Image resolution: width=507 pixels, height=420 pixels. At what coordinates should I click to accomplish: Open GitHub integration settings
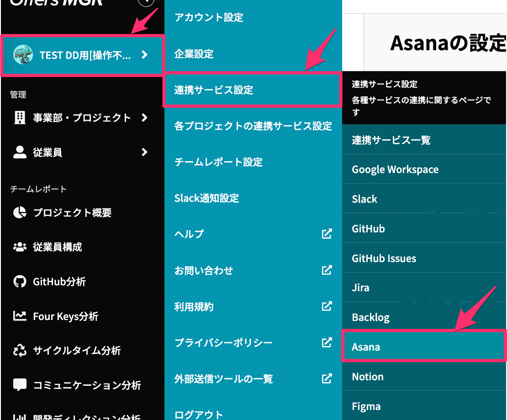point(424,229)
